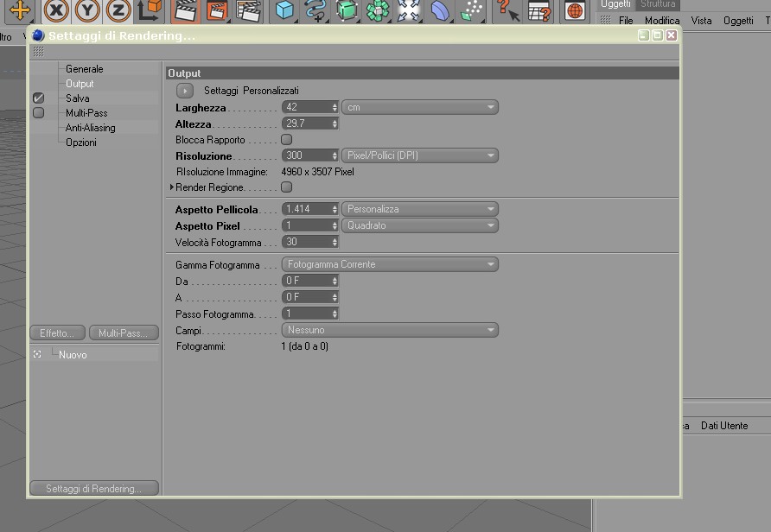The image size is (771, 532).
Task: Toggle the Z axis lock icon
Action: click(x=118, y=10)
